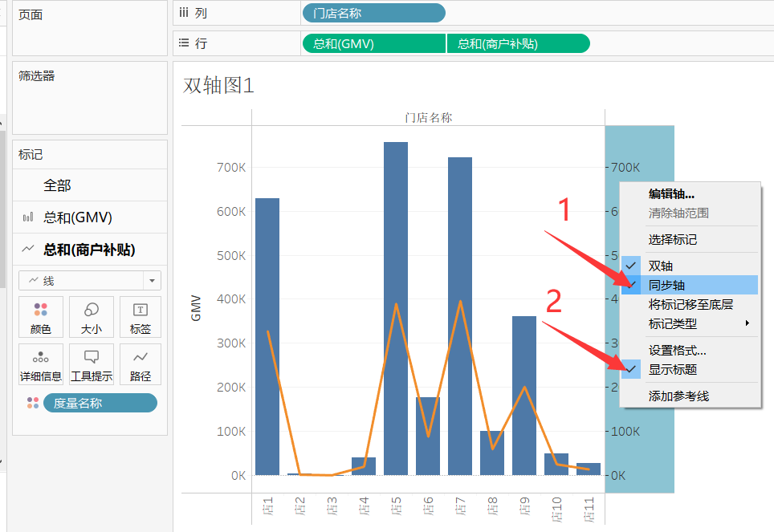This screenshot has width=774, height=532.
Task: Expand the 标记类型 submenu arrow
Action: 748,323
